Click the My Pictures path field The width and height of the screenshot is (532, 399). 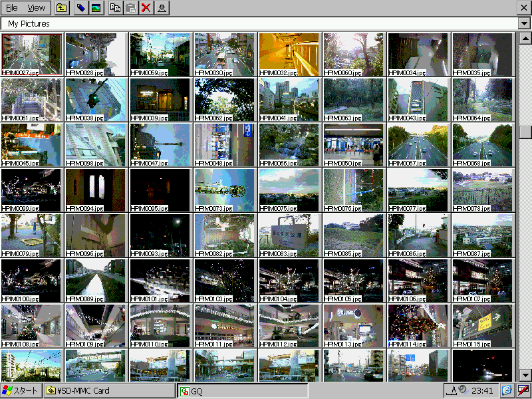click(259, 24)
